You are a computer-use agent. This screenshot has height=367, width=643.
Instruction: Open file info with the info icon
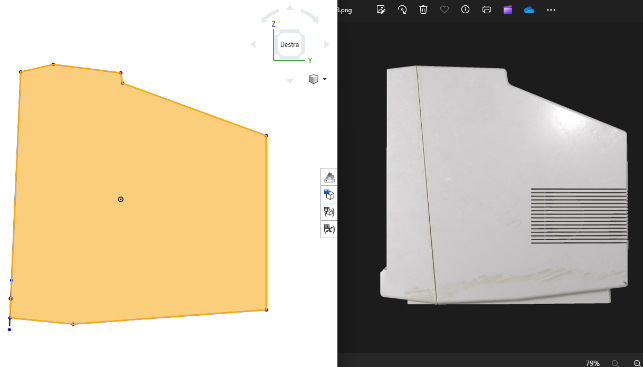tap(465, 9)
